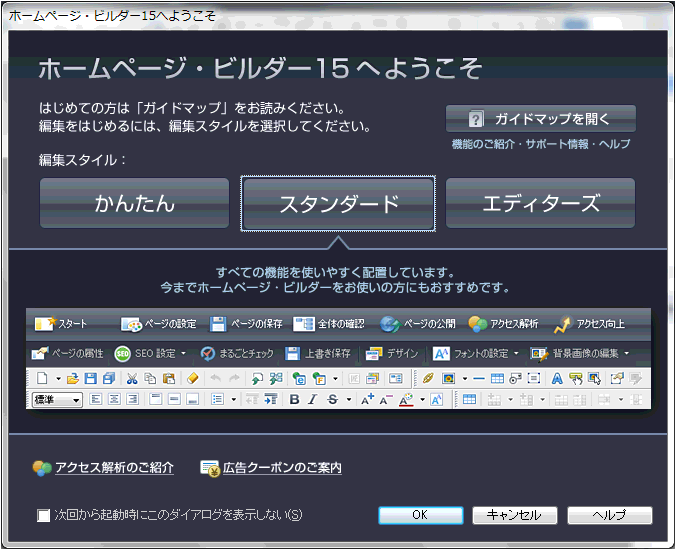Check 次回から起動時にこのダイアログを表示しない

[x=44, y=515]
